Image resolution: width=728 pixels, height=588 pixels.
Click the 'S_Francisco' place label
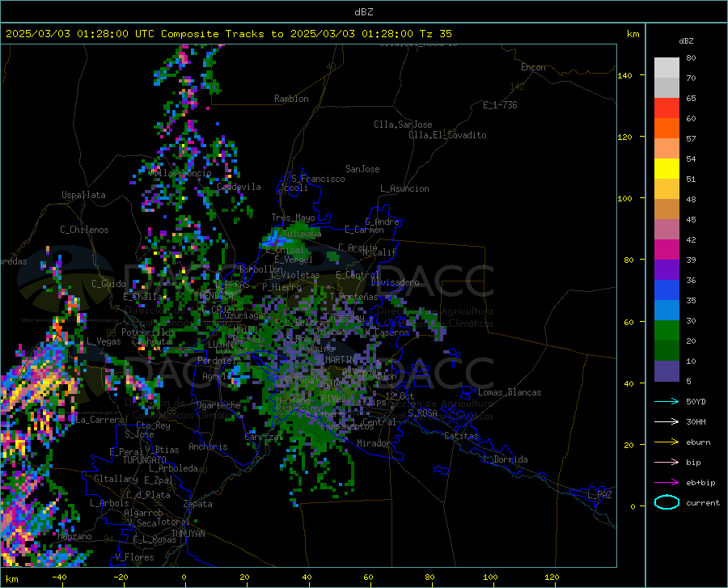318,179
